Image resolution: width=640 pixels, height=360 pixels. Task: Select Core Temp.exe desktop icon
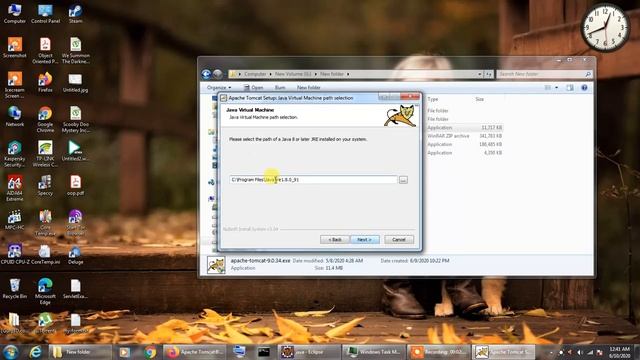click(45, 222)
